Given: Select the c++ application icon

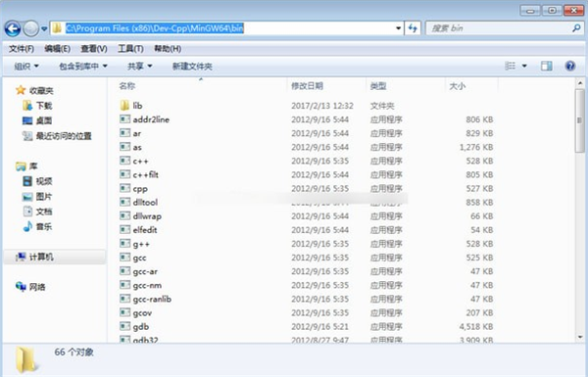Looking at the screenshot, I should point(124,161).
